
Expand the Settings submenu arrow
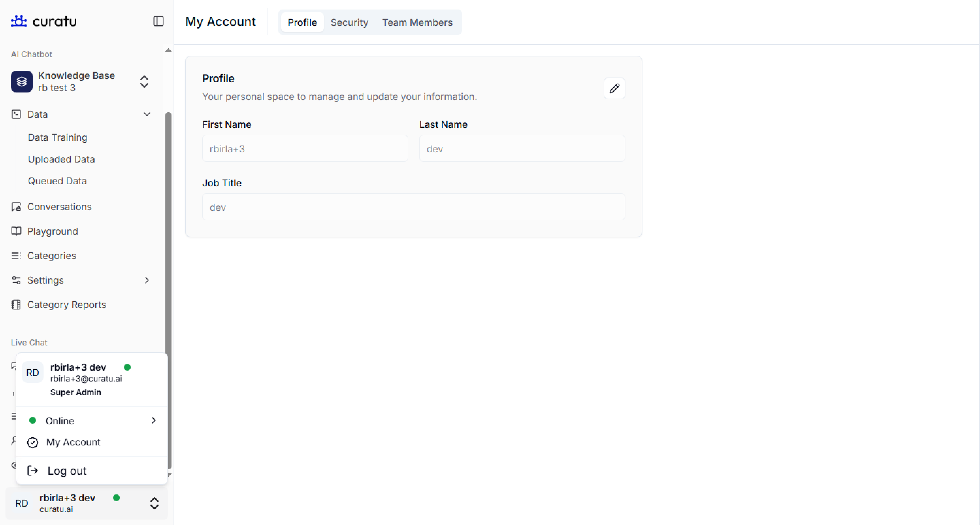tap(147, 280)
